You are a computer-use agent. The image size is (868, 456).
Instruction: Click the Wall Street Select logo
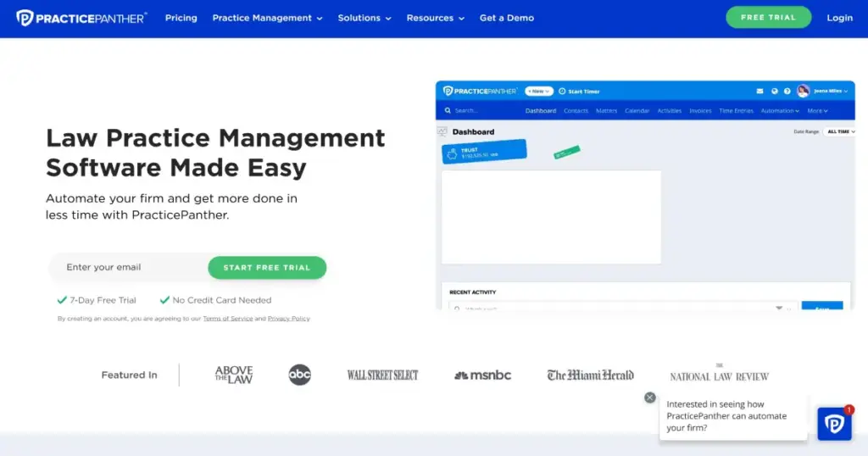coord(382,375)
